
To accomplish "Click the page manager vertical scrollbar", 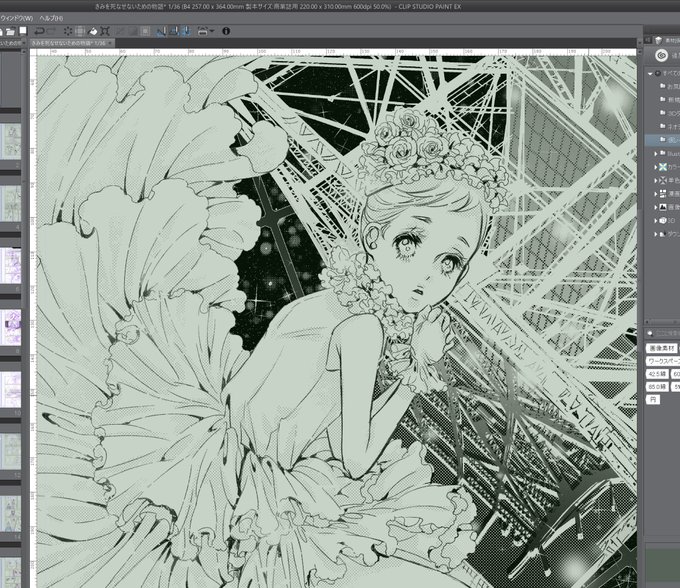I will coord(25,319).
